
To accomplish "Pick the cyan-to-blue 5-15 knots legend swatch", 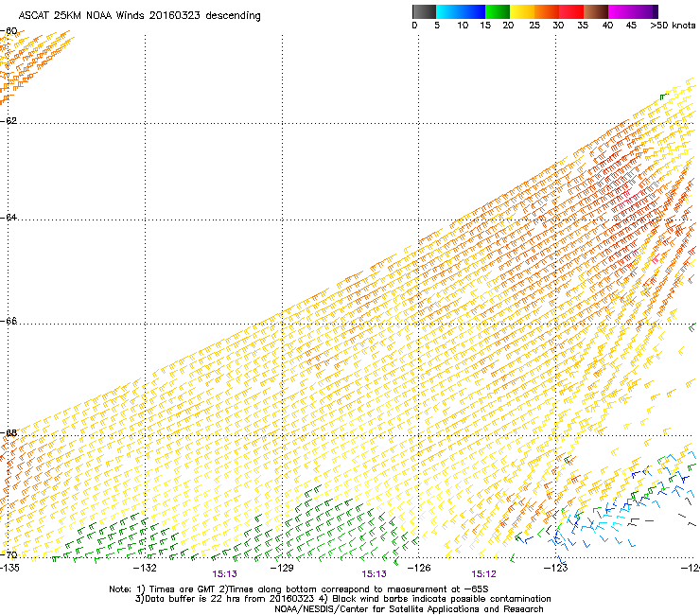I will [x=461, y=11].
